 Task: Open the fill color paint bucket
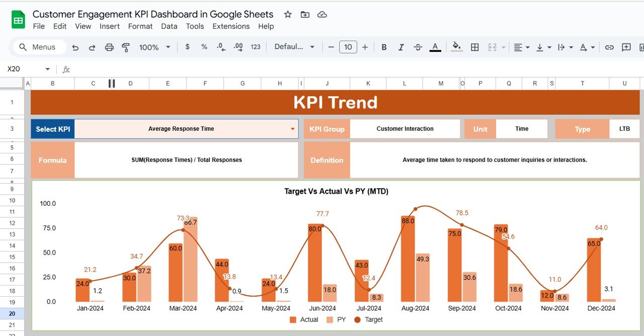tap(457, 47)
